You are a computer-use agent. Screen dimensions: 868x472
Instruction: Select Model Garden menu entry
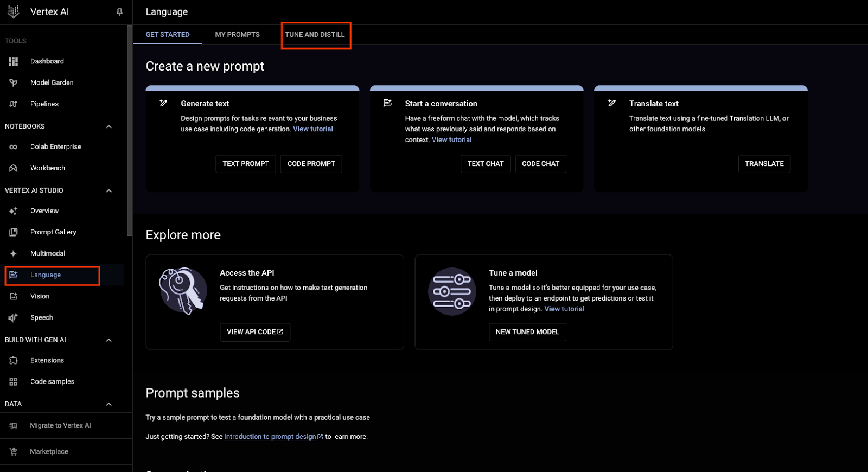click(52, 82)
